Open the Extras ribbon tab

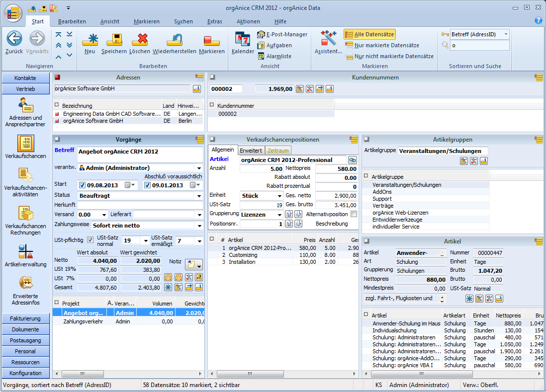coord(214,21)
